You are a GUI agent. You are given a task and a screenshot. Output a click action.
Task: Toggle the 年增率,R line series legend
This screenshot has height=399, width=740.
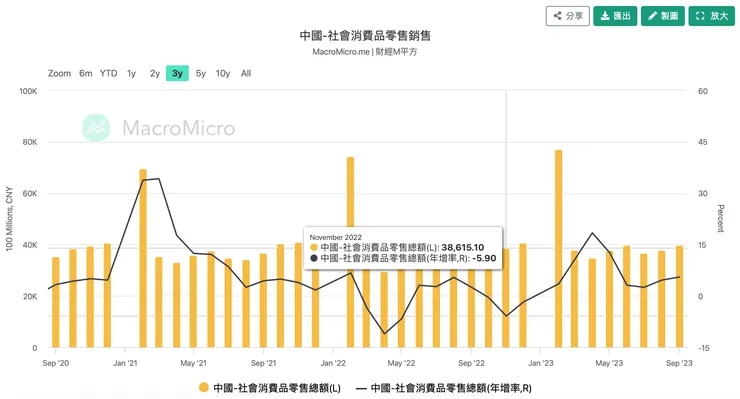coord(444,388)
